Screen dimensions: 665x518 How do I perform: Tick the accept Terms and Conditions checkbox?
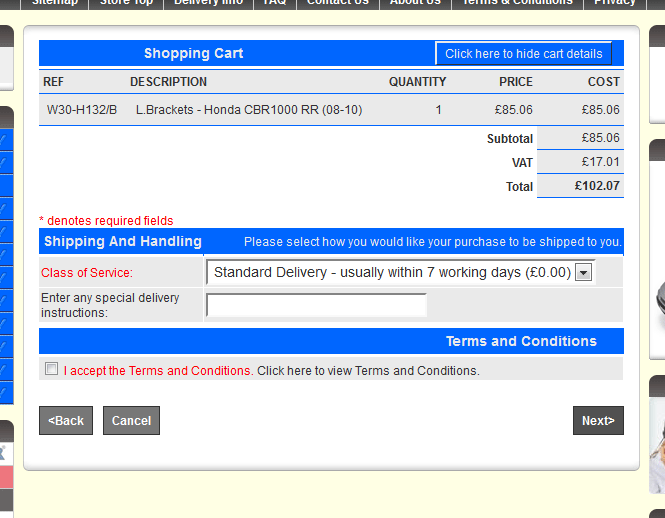[52, 369]
